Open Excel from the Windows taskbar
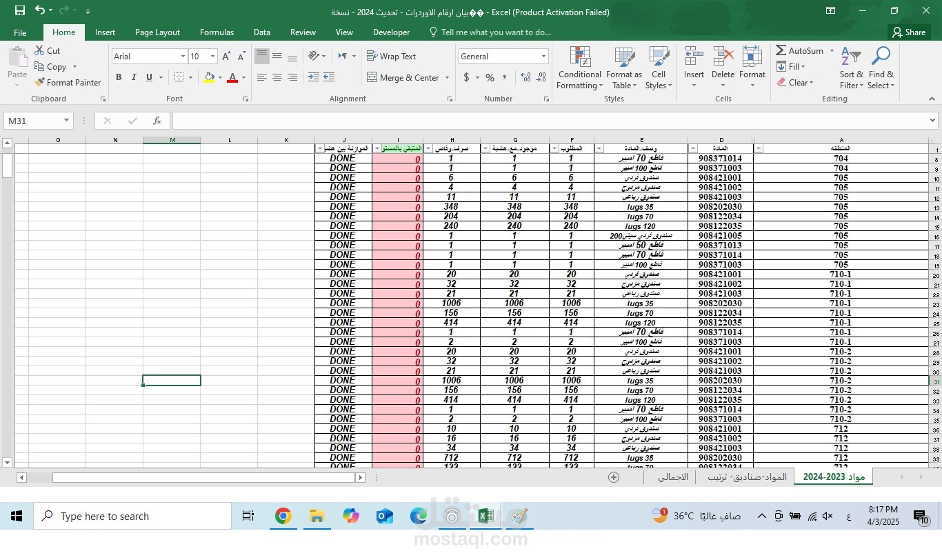The height and width of the screenshot is (560, 942). (x=485, y=516)
